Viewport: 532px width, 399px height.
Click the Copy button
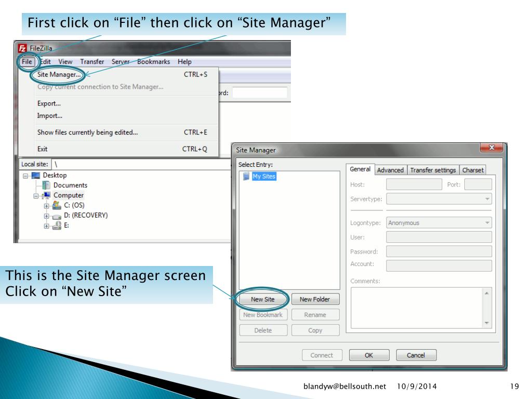[x=315, y=330]
